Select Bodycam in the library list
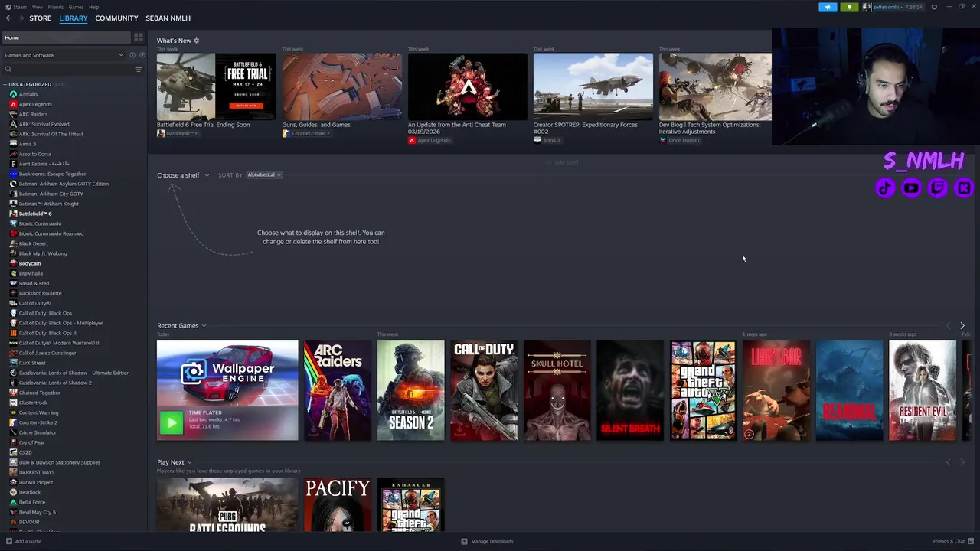The height and width of the screenshot is (551, 980). coord(30,263)
